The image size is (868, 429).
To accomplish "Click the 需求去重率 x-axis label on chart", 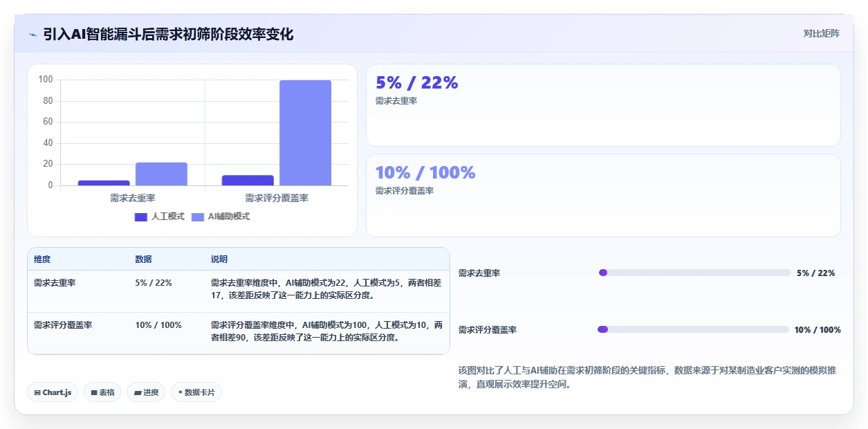I will (132, 198).
